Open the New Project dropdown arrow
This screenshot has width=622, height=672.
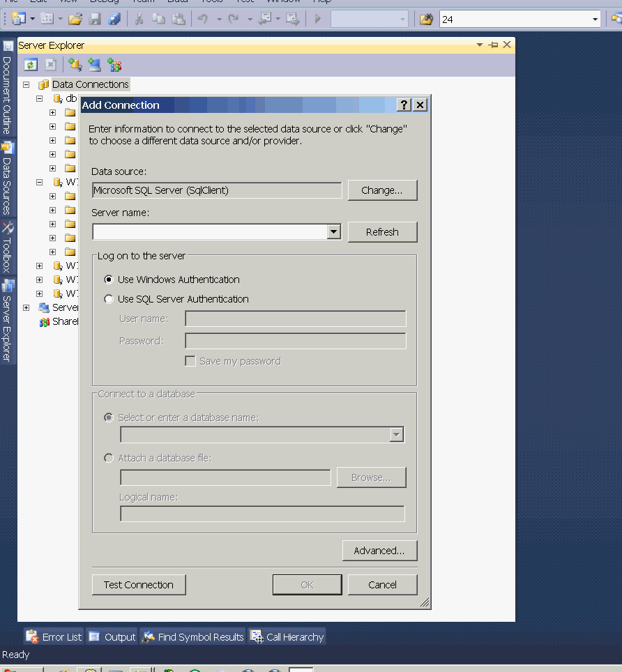click(32, 19)
